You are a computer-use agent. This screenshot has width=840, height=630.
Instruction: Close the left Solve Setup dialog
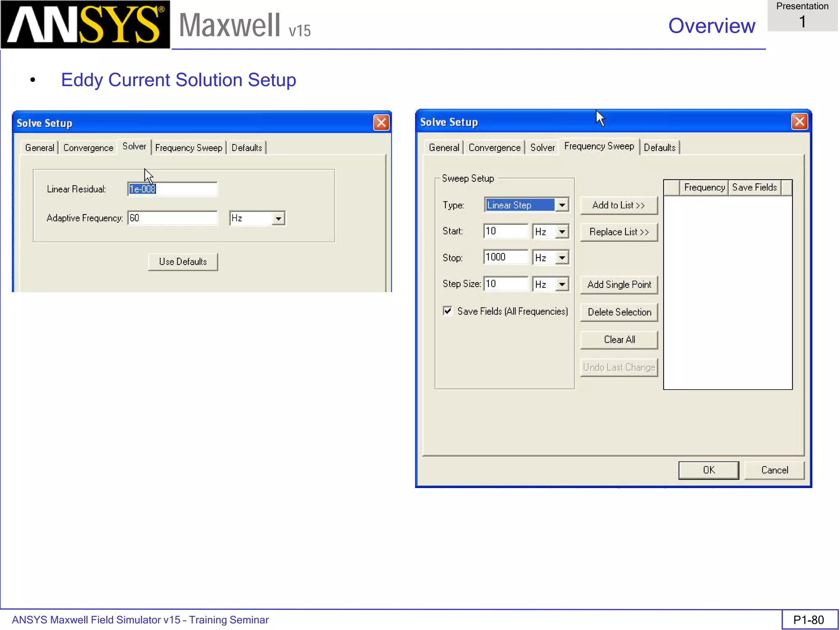[x=381, y=123]
